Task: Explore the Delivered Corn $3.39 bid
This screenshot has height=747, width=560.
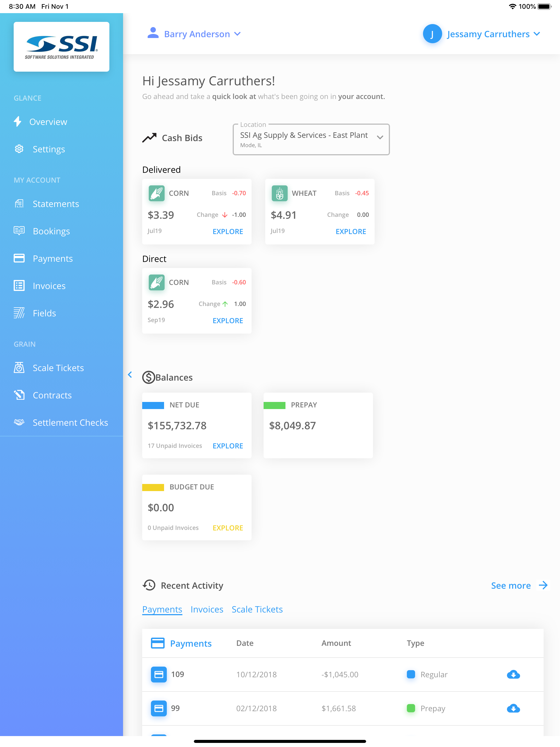Action: click(x=228, y=232)
